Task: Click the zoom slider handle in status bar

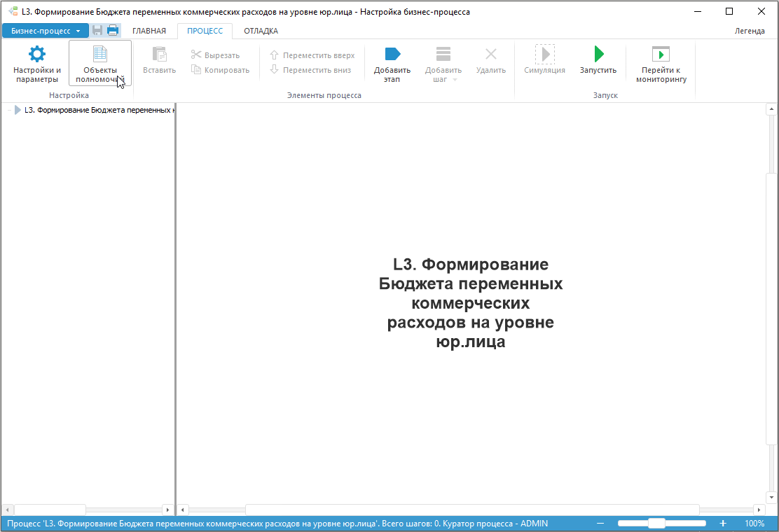Action: tap(657, 523)
